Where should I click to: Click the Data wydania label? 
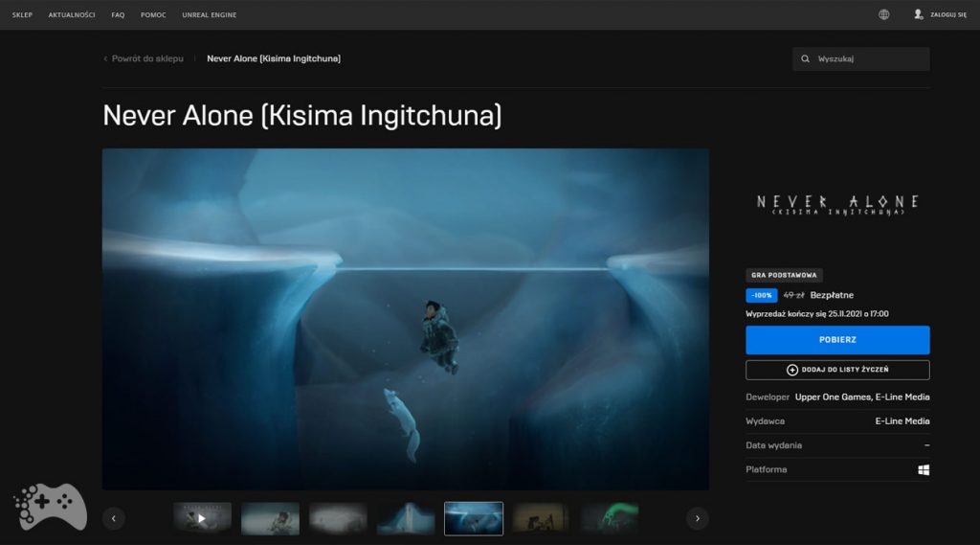click(773, 445)
